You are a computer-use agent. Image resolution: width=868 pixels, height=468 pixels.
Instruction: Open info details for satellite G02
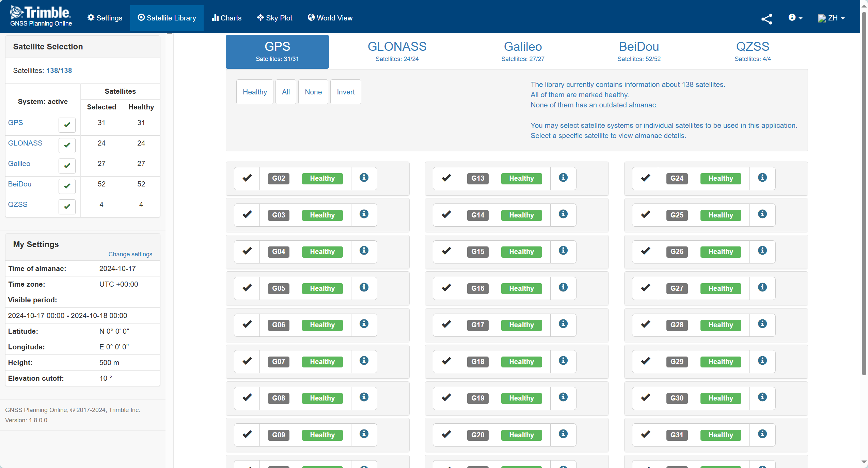364,178
